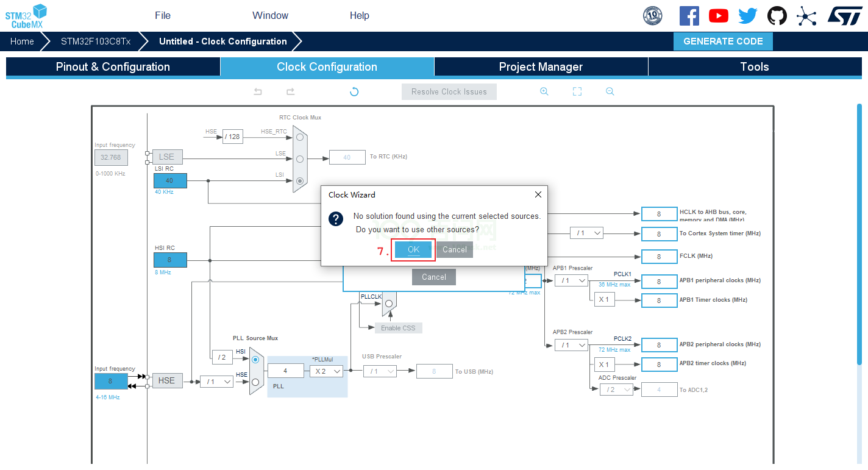Select LSE radio in RTC Clock Mux
Viewport: 868px width, 470px height.
click(299, 159)
